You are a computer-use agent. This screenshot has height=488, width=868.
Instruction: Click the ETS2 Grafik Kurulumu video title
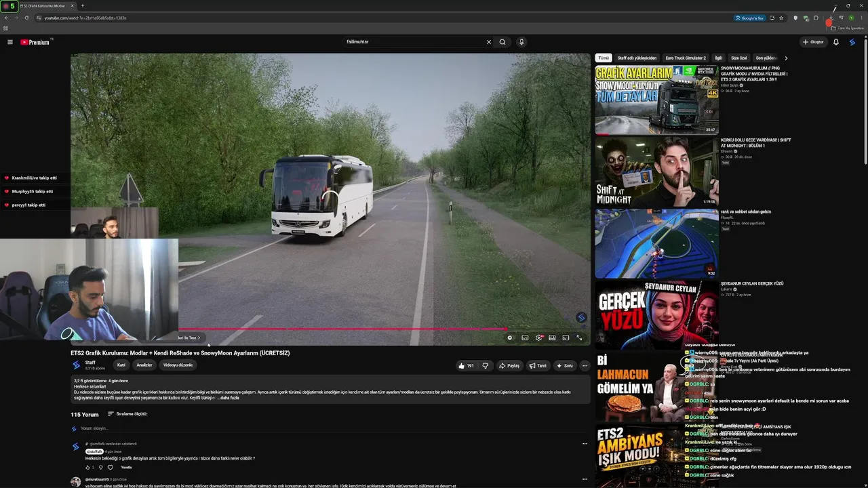pyautogui.click(x=180, y=353)
